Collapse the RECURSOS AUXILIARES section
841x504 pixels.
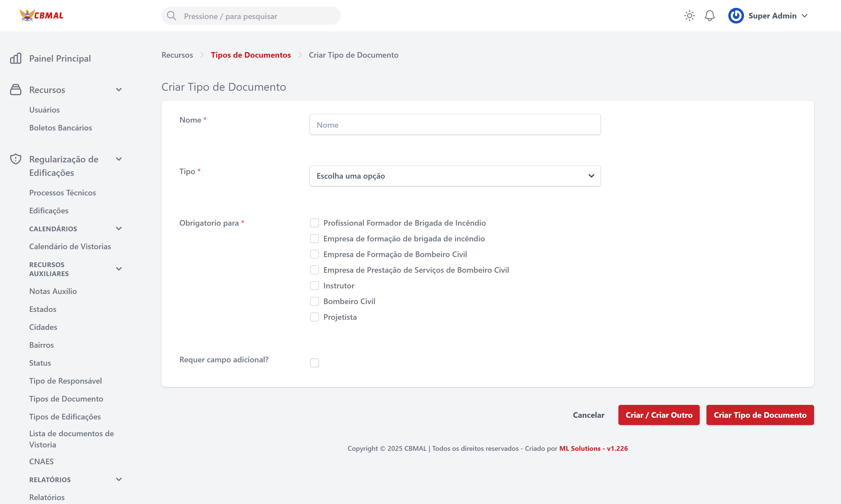click(x=119, y=269)
